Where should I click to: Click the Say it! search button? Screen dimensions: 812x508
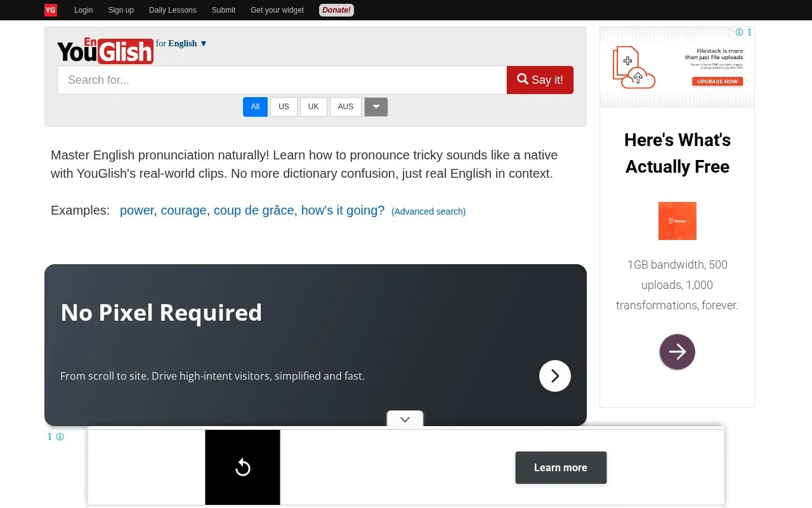[x=540, y=80]
